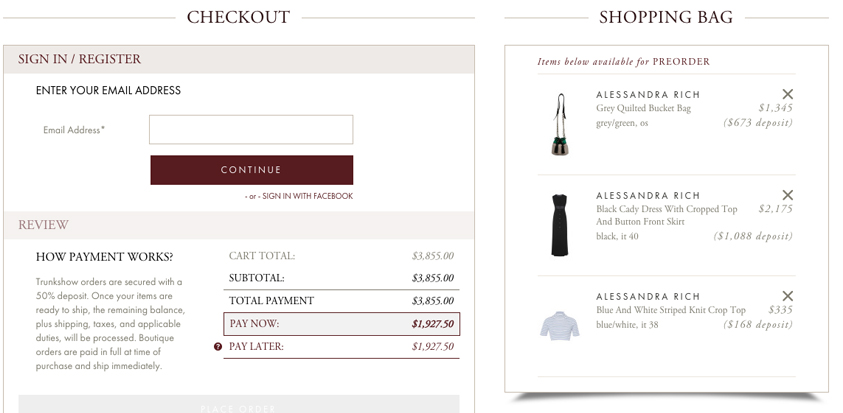This screenshot has height=413, width=843.
Task: Click the first Alessandra Rich brand name
Action: coord(648,94)
